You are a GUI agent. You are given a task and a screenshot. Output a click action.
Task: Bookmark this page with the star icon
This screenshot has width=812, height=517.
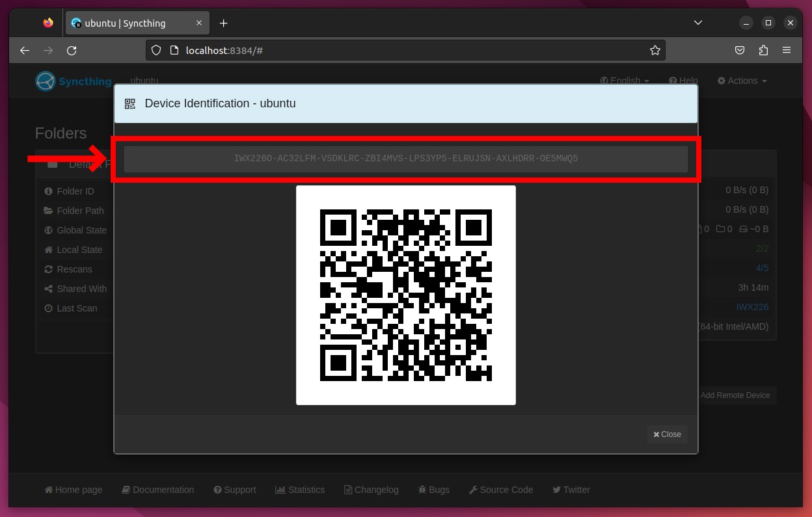pos(655,50)
